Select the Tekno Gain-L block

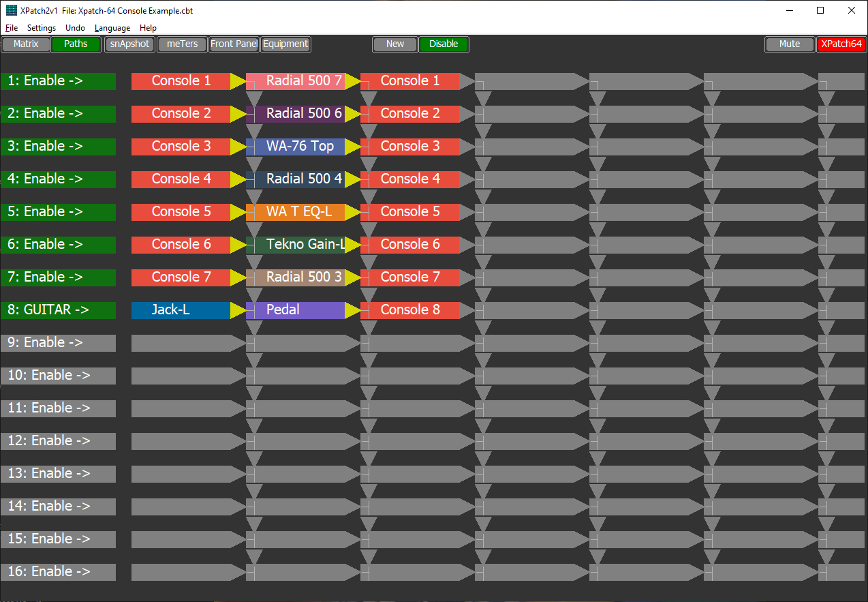(x=296, y=245)
